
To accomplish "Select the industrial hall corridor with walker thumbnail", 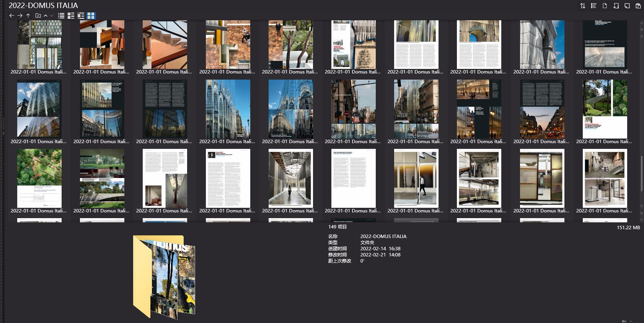I will 290,178.
